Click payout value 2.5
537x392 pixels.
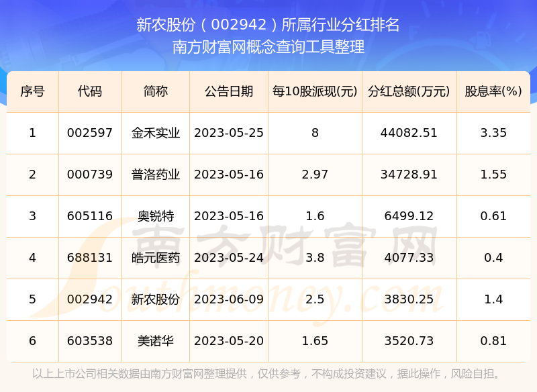[x=315, y=299]
